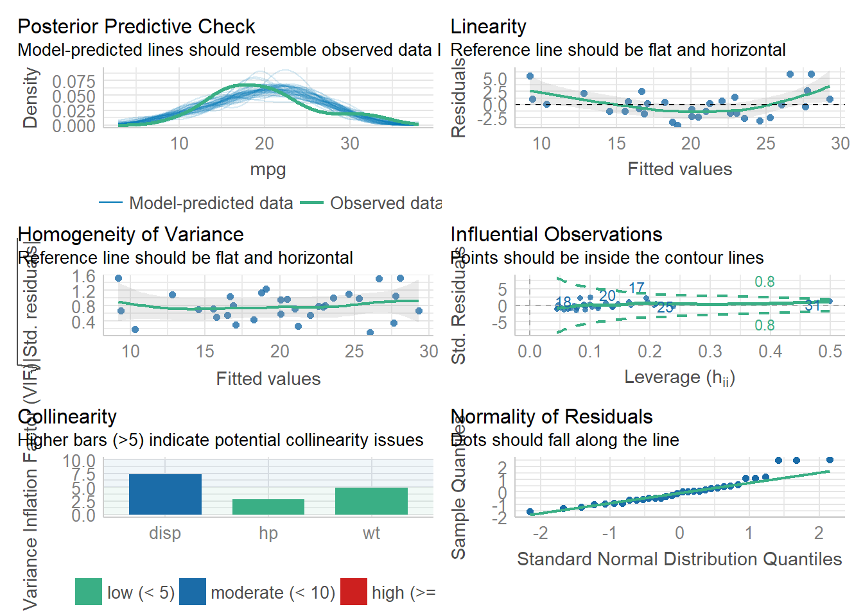Click the Collinearity plot title
The width and height of the screenshot is (863, 616).
point(67,417)
